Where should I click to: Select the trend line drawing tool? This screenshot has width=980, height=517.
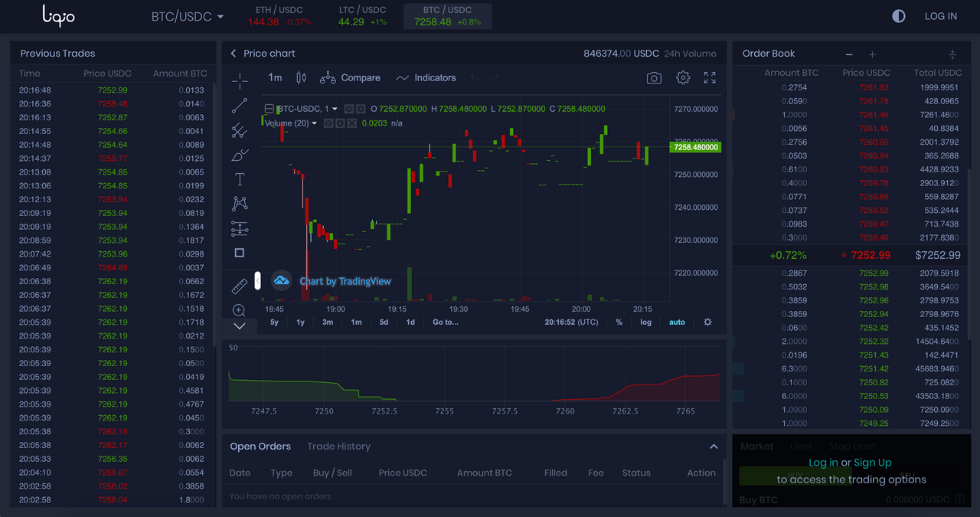(x=240, y=106)
